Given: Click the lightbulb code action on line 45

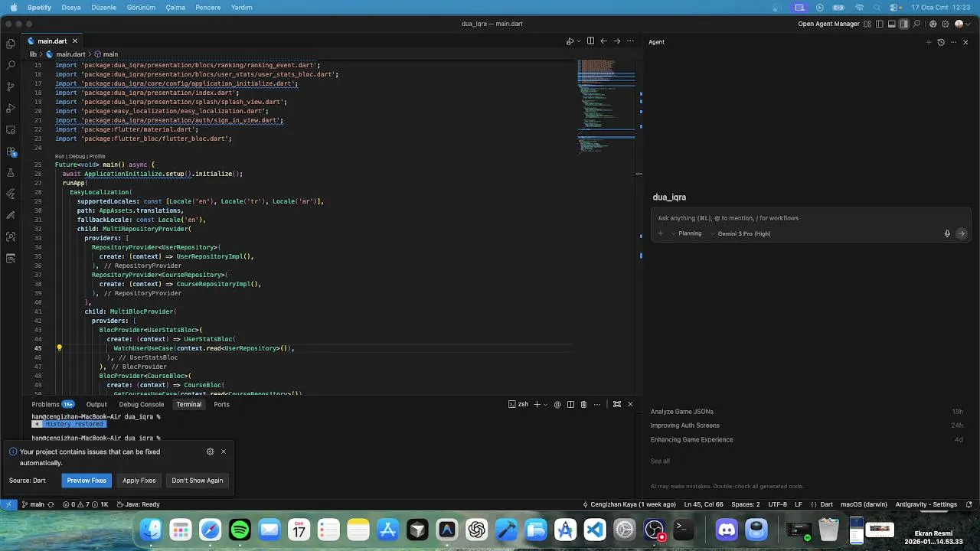Looking at the screenshot, I should tap(59, 348).
